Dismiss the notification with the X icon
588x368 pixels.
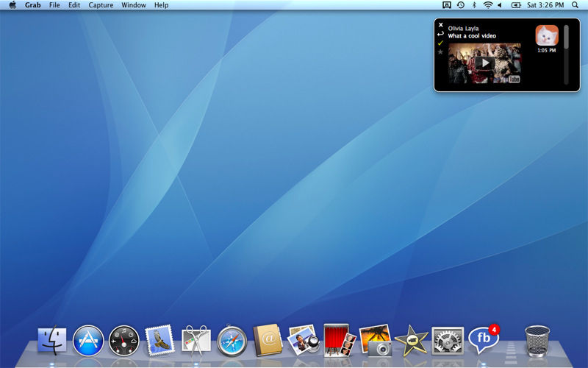coord(440,24)
